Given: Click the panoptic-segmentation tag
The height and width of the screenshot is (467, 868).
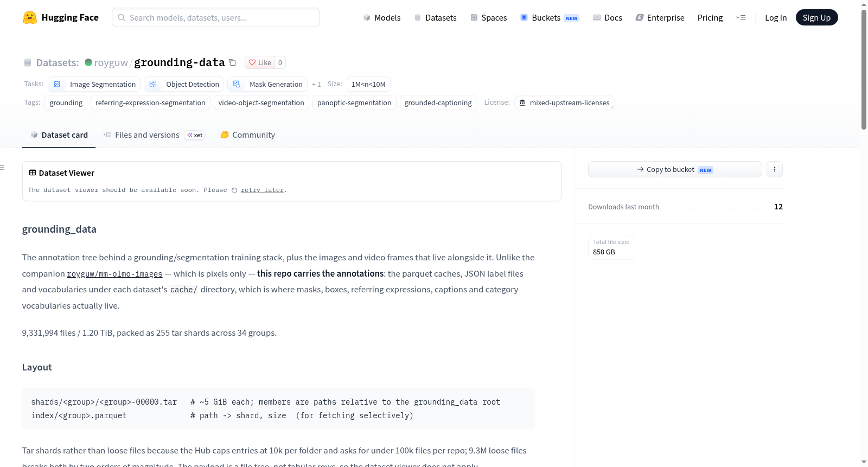Looking at the screenshot, I should pos(354,103).
